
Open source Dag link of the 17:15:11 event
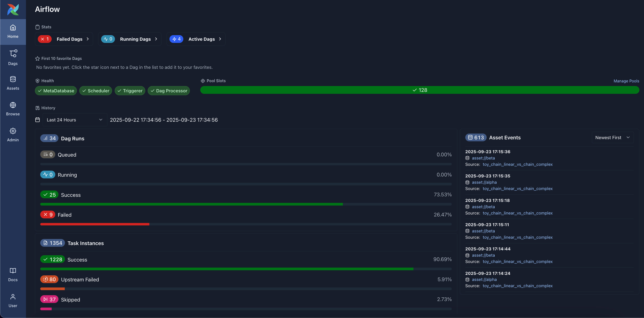pyautogui.click(x=517, y=237)
